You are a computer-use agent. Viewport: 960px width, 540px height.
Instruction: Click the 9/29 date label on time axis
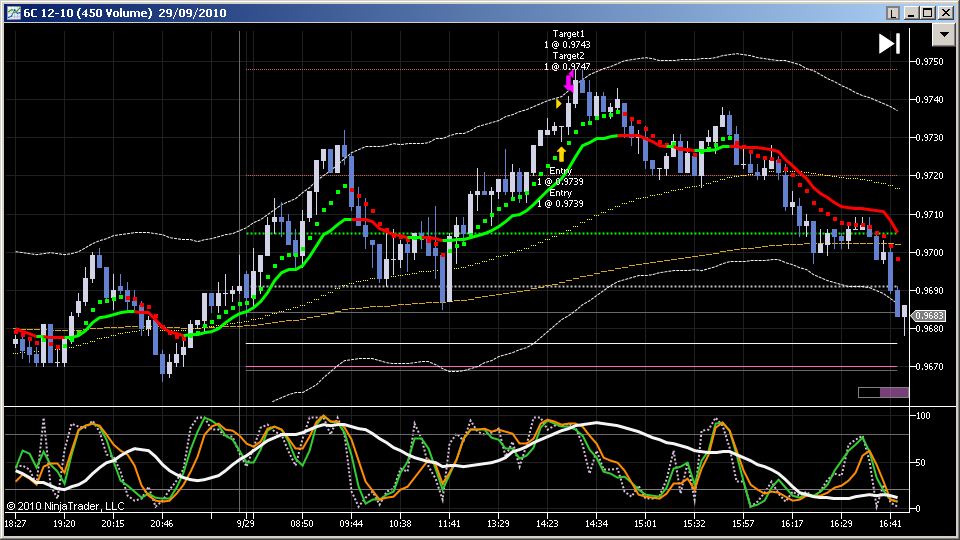246,523
